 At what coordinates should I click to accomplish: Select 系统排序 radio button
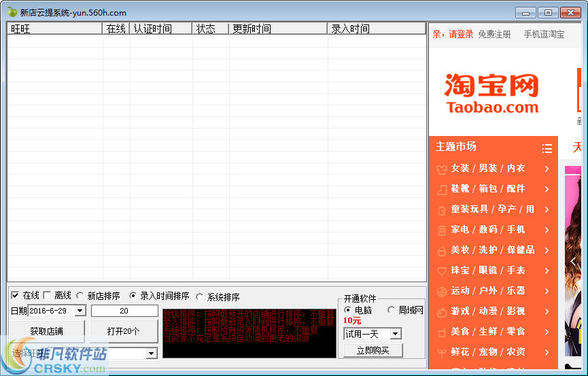[199, 297]
